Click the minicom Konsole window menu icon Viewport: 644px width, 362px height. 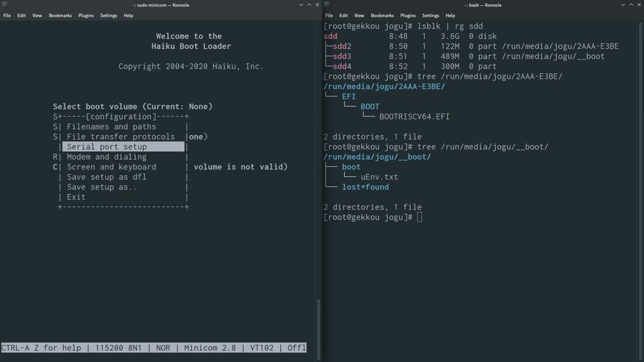click(x=5, y=5)
